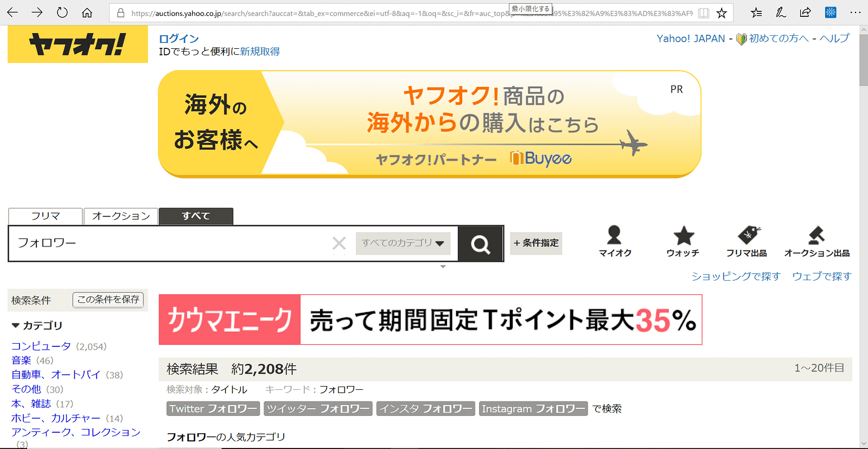Open the すべてのカテゴリ dropdown
This screenshot has height=449, width=868.
(403, 243)
